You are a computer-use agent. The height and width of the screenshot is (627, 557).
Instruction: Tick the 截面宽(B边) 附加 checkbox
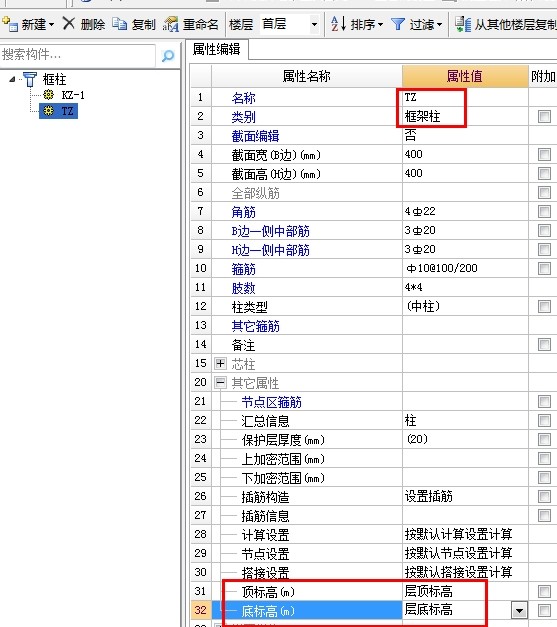544,154
